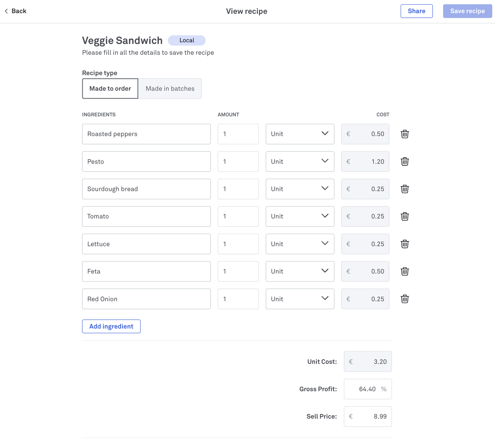Switch recipe type to Made in batches

coord(170,89)
